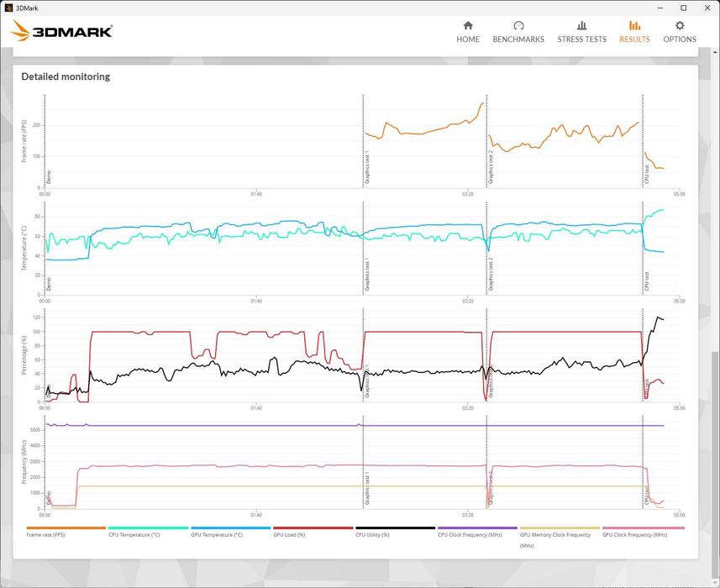720x588 pixels.
Task: Click the 'CPU Temperature (°C)' legend text
Action: [x=134, y=535]
